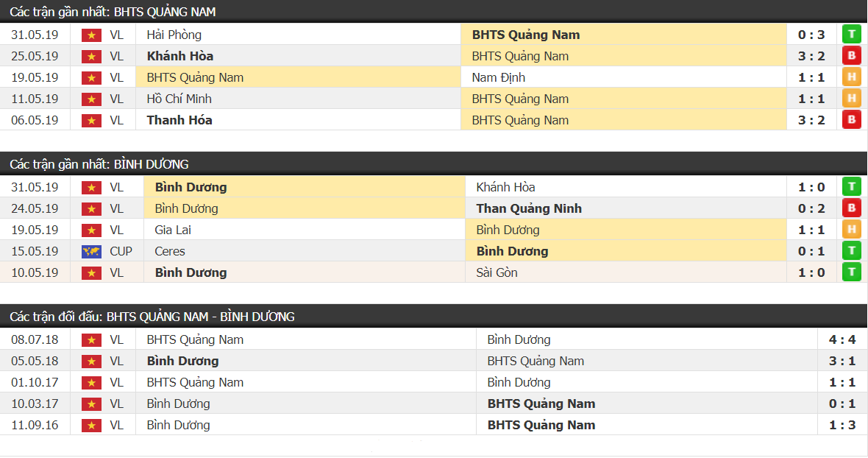868x458 pixels.
Task: Click green T badge on Sài Gòn match
Action: click(x=851, y=272)
